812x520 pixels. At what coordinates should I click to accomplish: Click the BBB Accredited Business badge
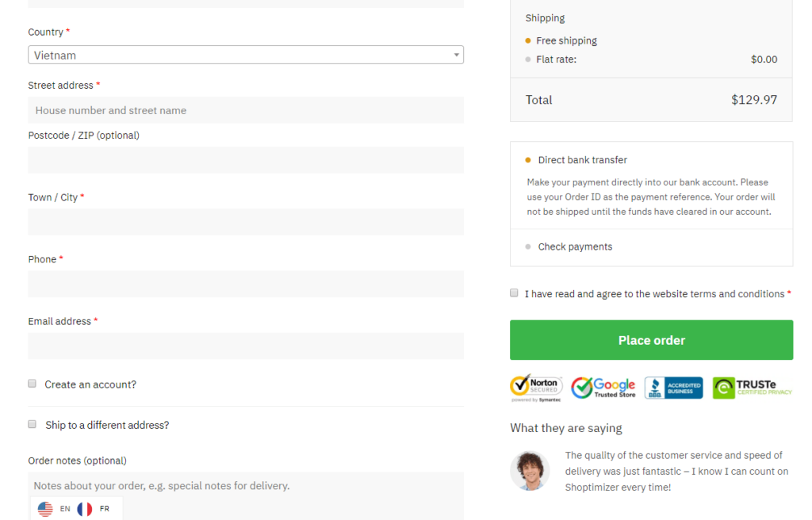point(673,388)
